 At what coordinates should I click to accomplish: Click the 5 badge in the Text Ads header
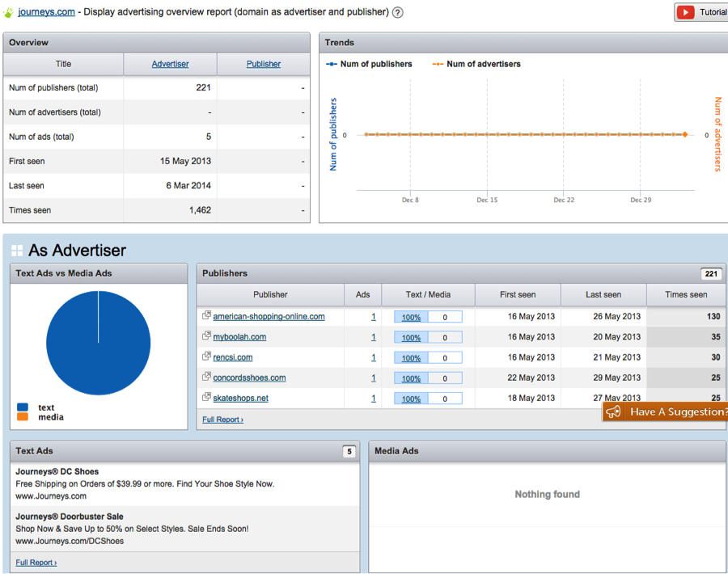coord(349,451)
